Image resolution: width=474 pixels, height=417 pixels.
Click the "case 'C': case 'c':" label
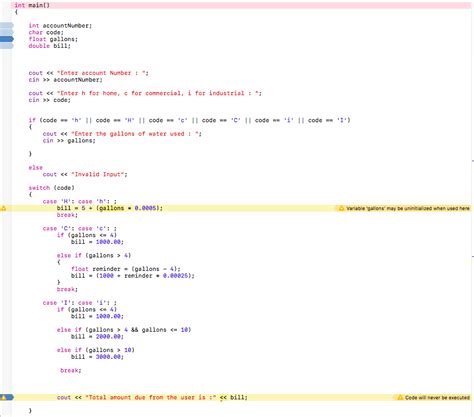point(79,228)
